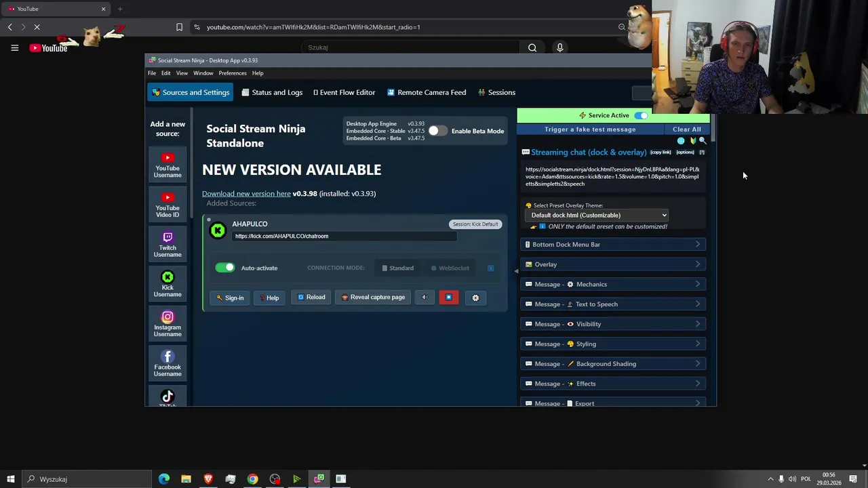The height and width of the screenshot is (488, 868).
Task: Click Reveal capture page button
Action: 373,298
